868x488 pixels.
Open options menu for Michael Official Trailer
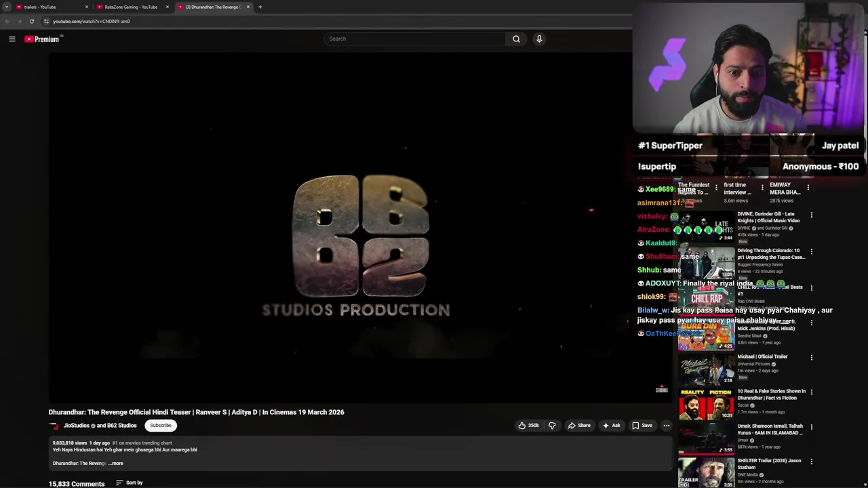[812, 357]
